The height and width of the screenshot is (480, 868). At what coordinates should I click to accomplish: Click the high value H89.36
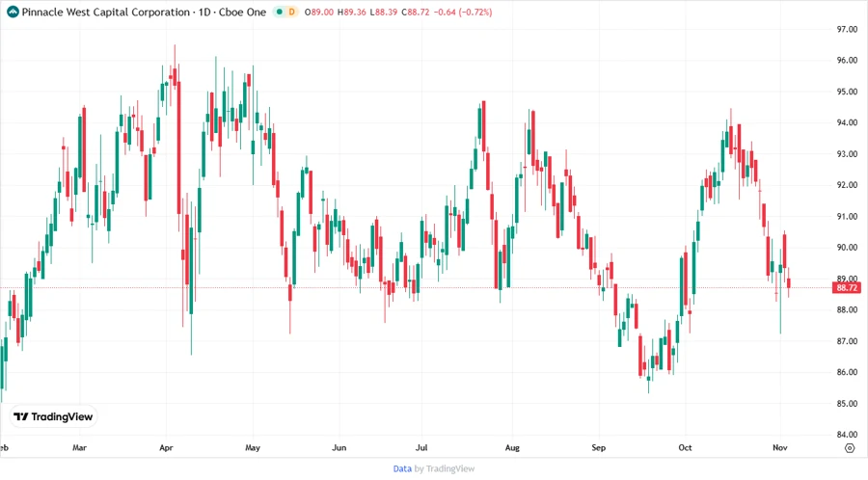pyautogui.click(x=351, y=12)
